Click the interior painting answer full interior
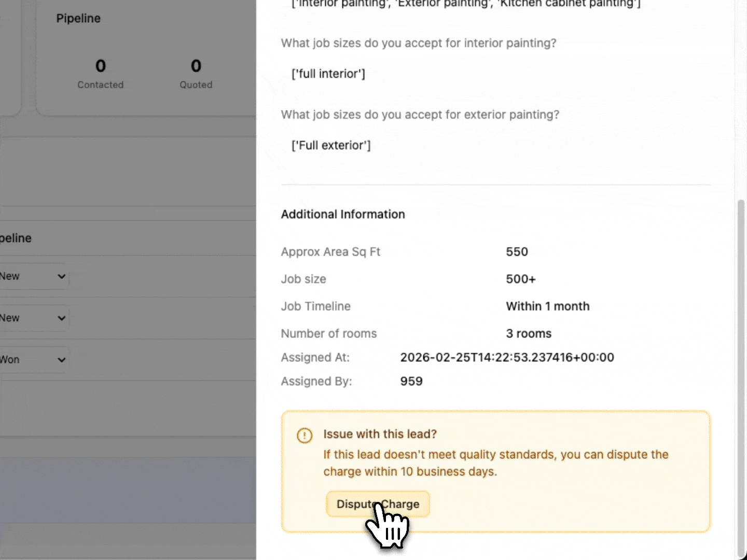Screen dimensions: 747x560 tap(328, 74)
